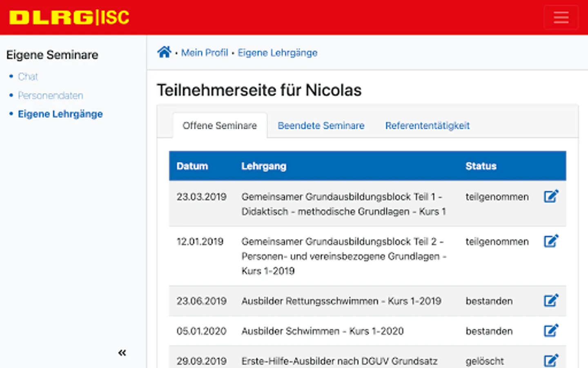Edit the Ausbilder Rettungsschwimmen course entry
This screenshot has width=588, height=368.
(x=551, y=301)
